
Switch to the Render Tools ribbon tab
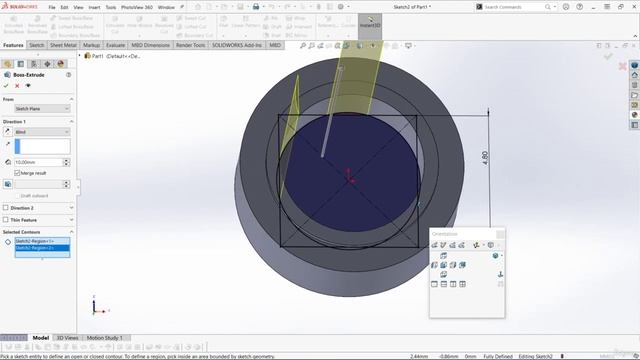(x=191, y=45)
